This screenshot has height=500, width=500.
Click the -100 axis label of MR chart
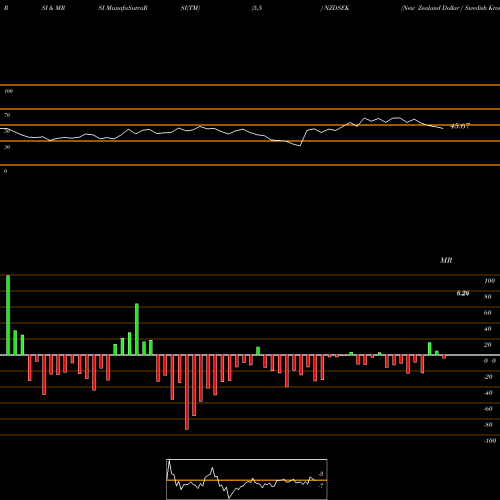pyautogui.click(x=490, y=441)
